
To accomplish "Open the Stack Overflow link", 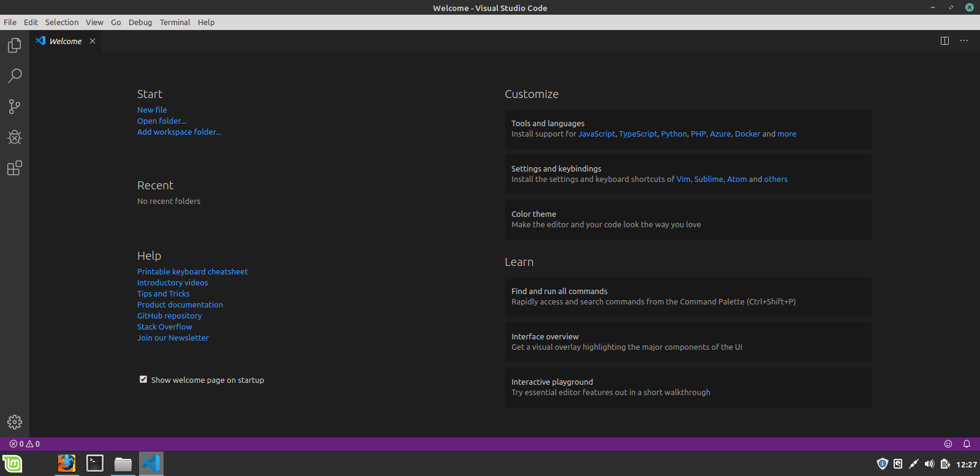I will pyautogui.click(x=164, y=327).
